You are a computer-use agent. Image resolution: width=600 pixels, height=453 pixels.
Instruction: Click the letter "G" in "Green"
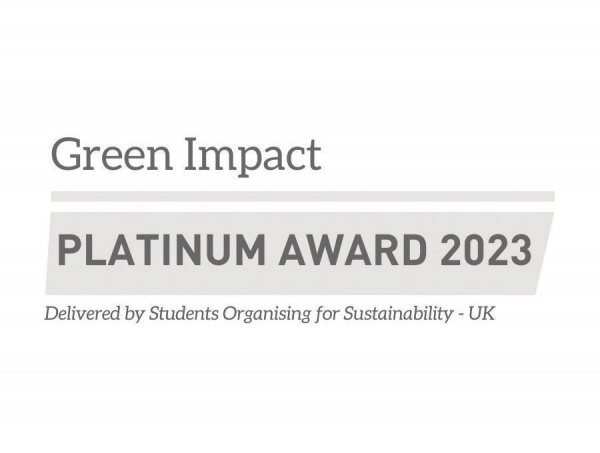(x=65, y=155)
